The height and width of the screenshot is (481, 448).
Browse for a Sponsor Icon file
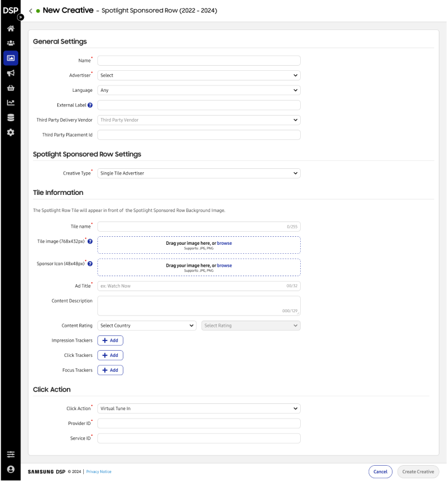pyautogui.click(x=224, y=266)
